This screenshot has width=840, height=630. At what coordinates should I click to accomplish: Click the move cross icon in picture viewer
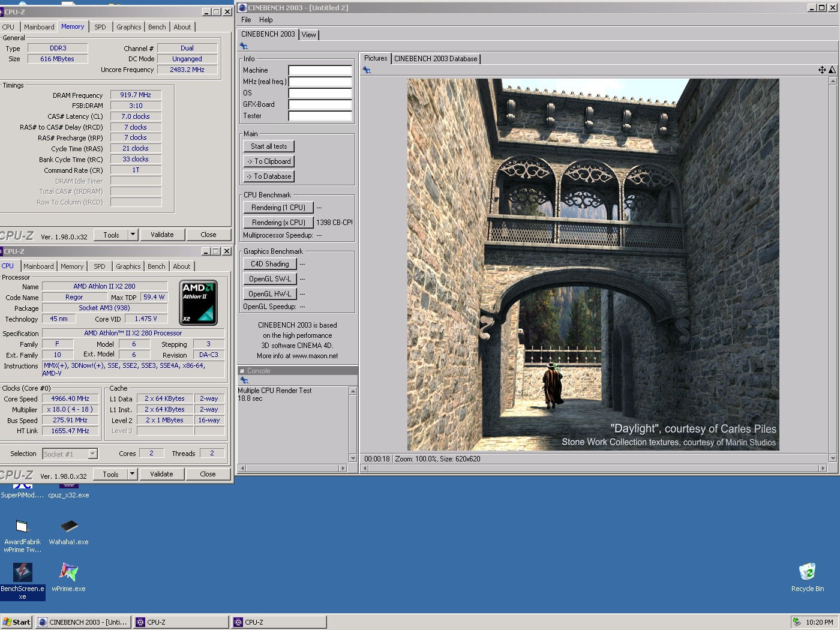(822, 70)
